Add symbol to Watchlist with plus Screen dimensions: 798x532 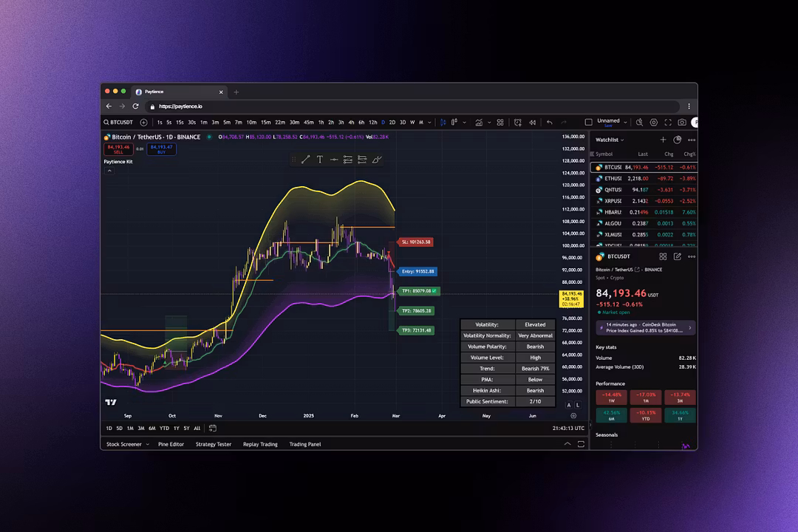(x=663, y=140)
